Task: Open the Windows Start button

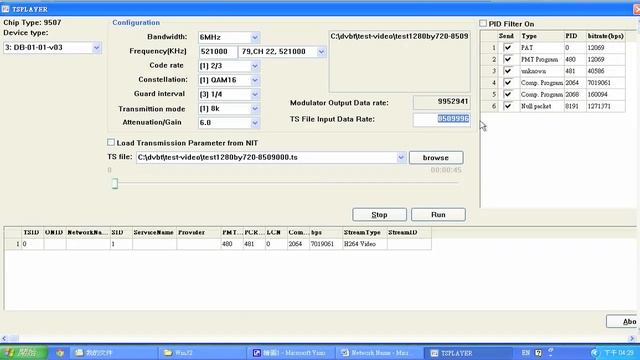Action: point(24,353)
